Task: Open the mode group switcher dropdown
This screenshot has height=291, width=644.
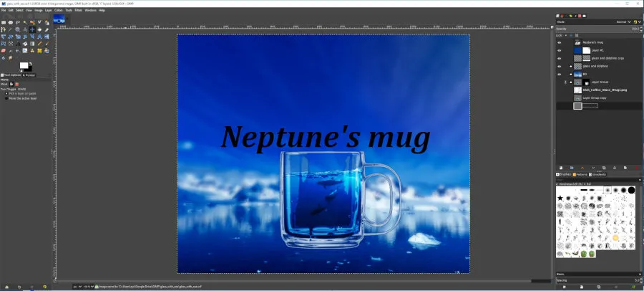Action: click(x=638, y=22)
